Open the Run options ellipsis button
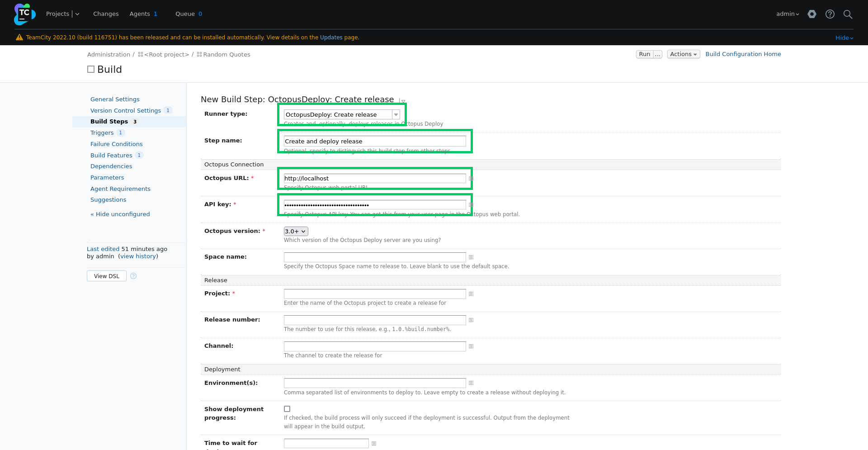Viewport: 868px width, 450px height. (x=658, y=54)
